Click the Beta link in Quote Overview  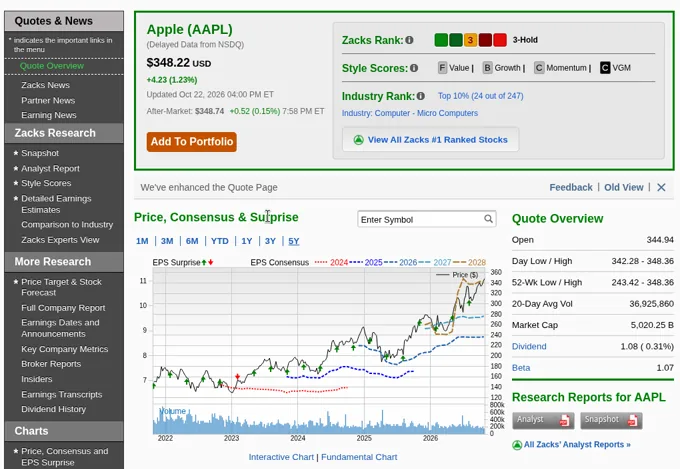pos(521,367)
